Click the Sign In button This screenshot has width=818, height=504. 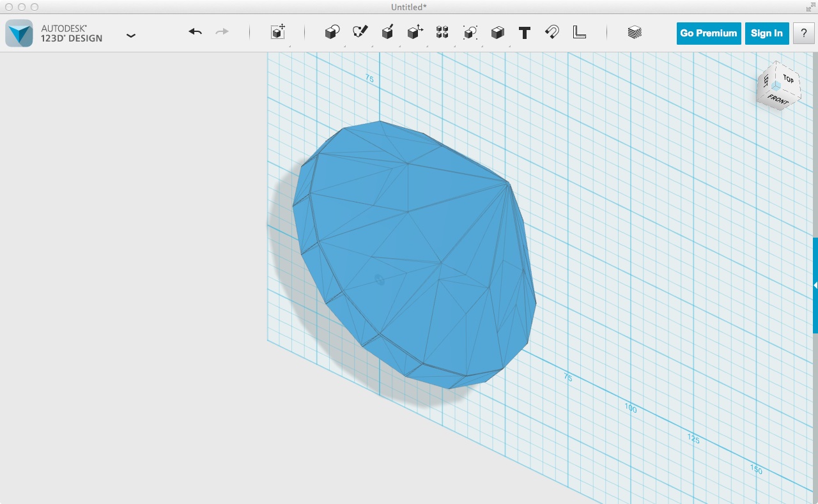click(767, 33)
